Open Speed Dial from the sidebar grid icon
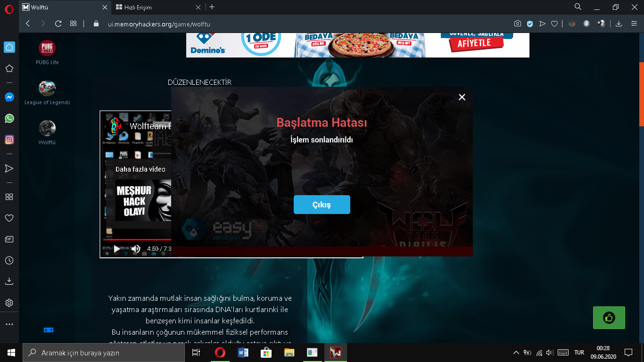 tap(9, 197)
